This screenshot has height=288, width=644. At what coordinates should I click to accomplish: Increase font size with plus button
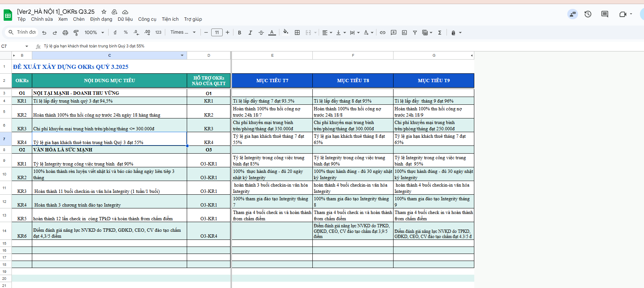(x=228, y=33)
